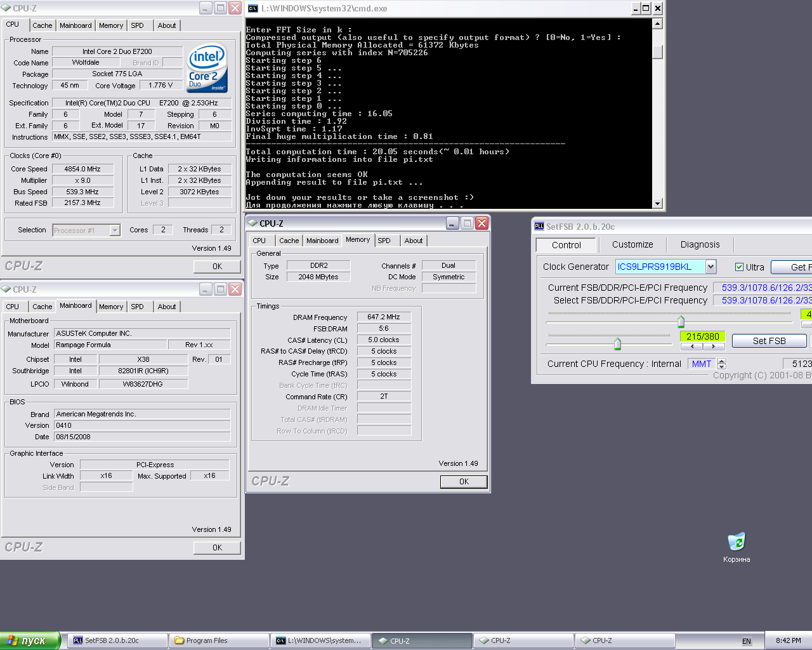This screenshot has width=812, height=650.
Task: Click the EN language indicator in tray
Action: pyautogui.click(x=747, y=641)
